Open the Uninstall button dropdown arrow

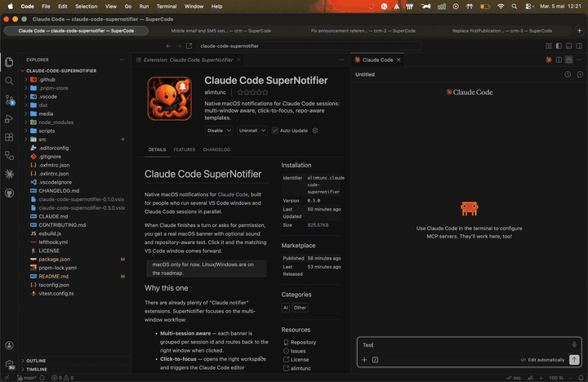pyautogui.click(x=263, y=131)
